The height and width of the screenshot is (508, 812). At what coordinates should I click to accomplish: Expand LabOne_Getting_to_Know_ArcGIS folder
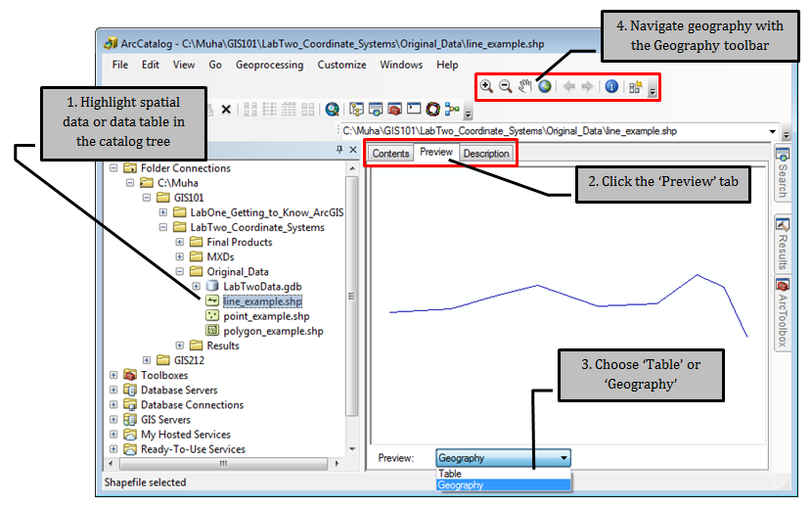coord(163,212)
